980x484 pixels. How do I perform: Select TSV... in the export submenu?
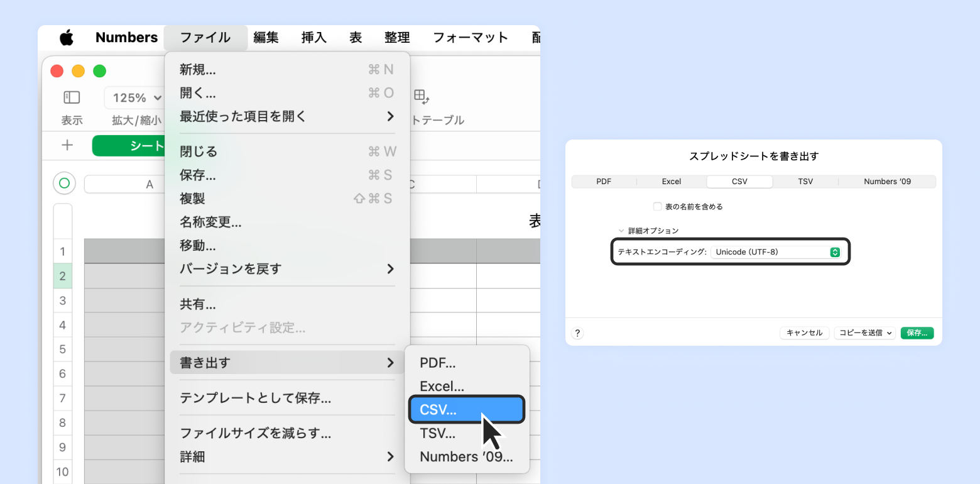(x=467, y=433)
